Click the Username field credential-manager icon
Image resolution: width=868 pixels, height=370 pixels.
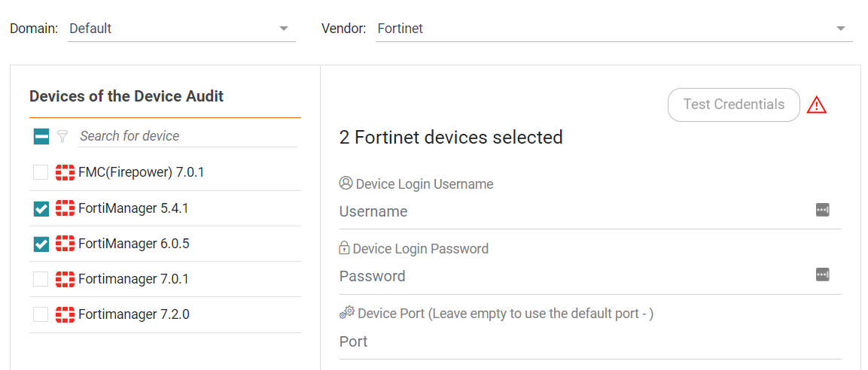coord(823,210)
